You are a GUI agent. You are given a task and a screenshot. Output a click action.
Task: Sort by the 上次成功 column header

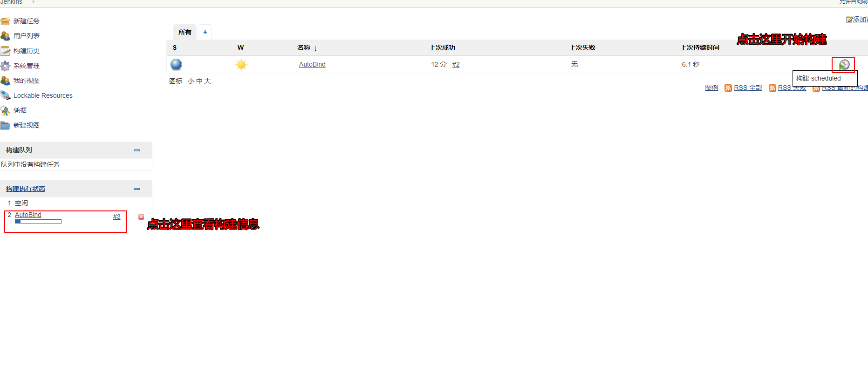tap(442, 47)
